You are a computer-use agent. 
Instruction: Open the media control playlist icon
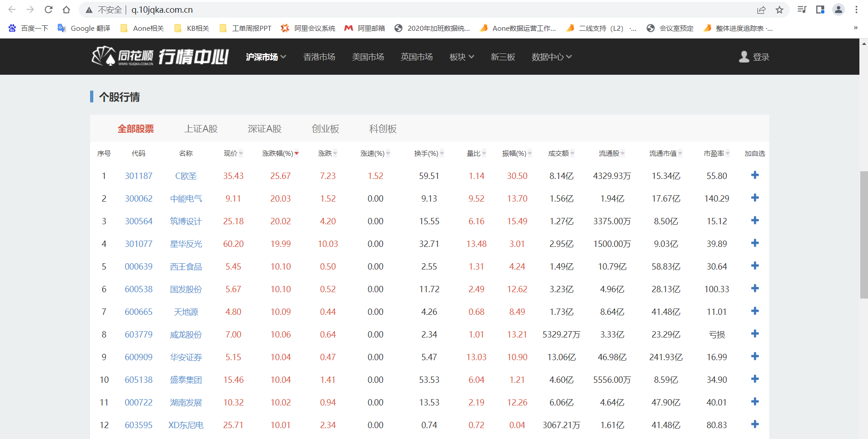(802, 10)
